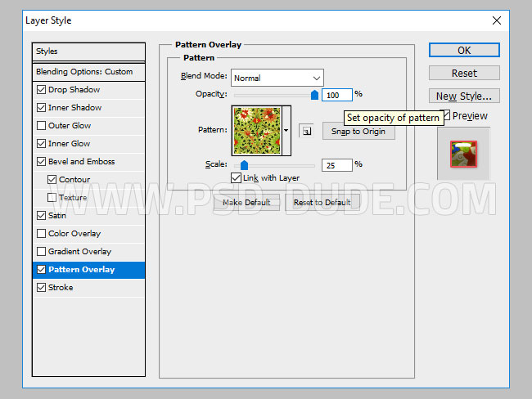Select Styles in the left list
Screen dimensions: 532x399
88,52
